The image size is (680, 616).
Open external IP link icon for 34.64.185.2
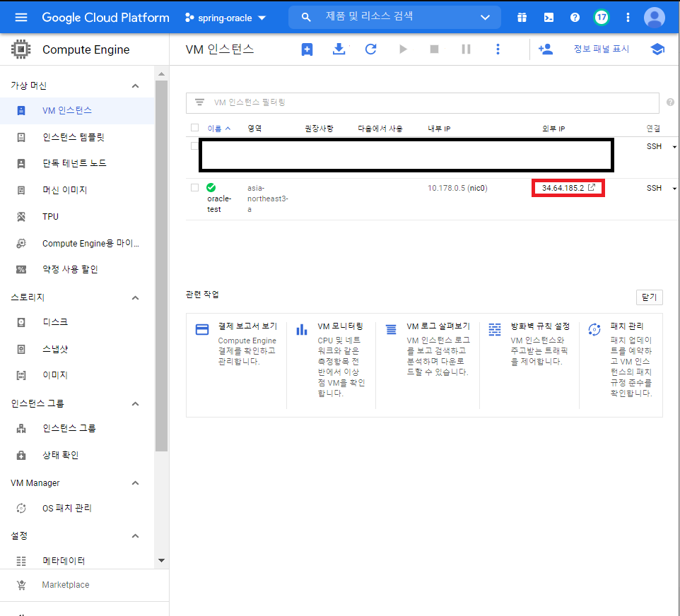tap(592, 187)
